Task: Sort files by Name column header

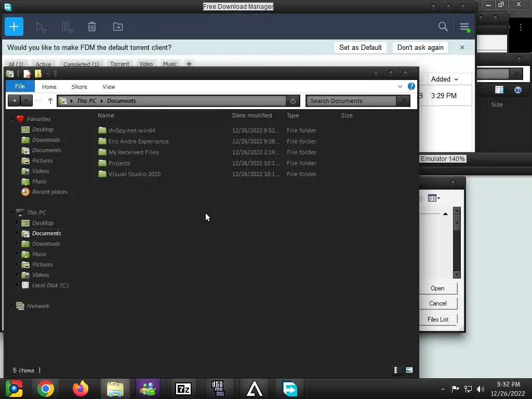Action: tap(106, 115)
